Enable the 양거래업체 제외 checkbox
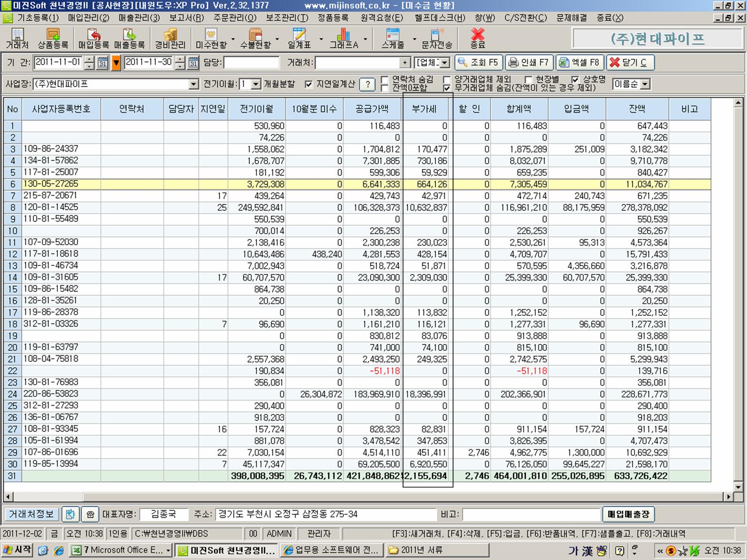Screen dimensions: 747x560 (x=447, y=80)
